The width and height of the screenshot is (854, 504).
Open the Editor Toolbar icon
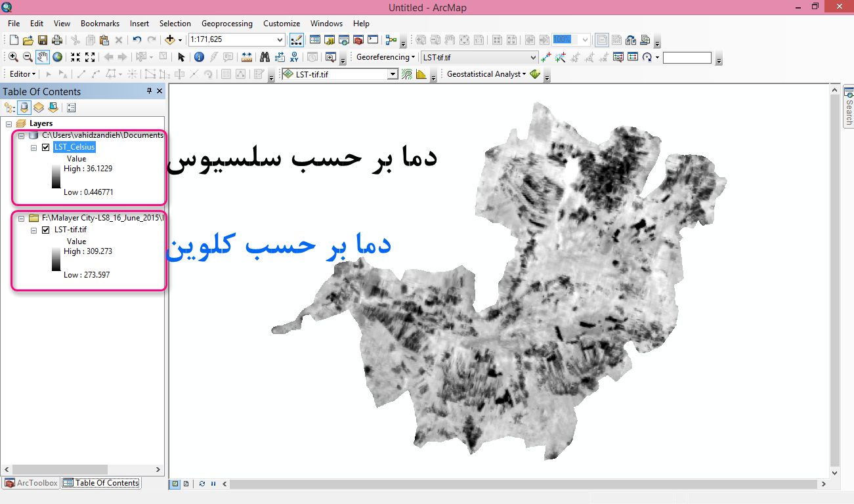(297, 40)
